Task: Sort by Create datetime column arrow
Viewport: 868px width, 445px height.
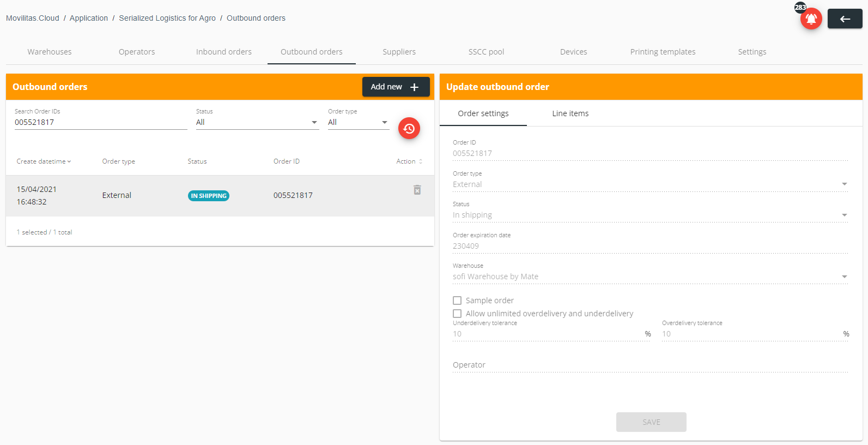Action: click(x=69, y=161)
